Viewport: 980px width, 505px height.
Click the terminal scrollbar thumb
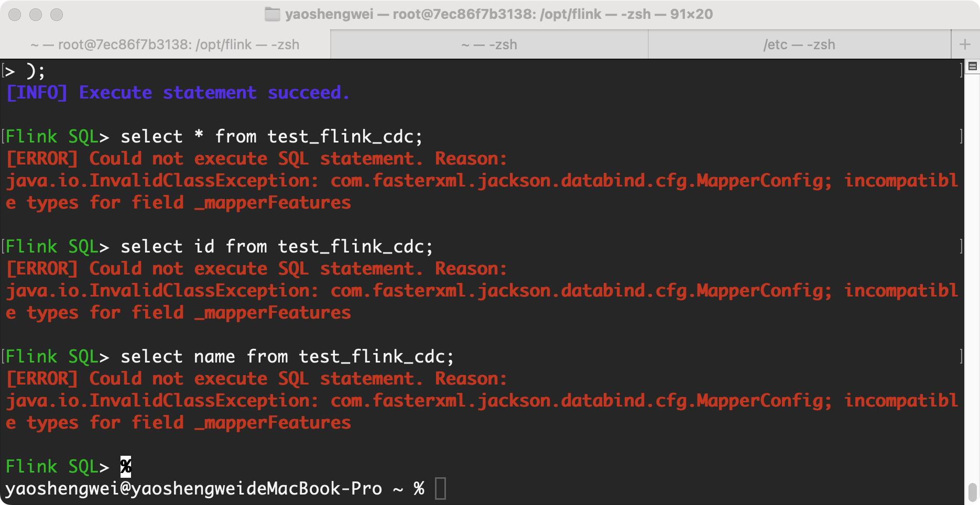click(973, 492)
